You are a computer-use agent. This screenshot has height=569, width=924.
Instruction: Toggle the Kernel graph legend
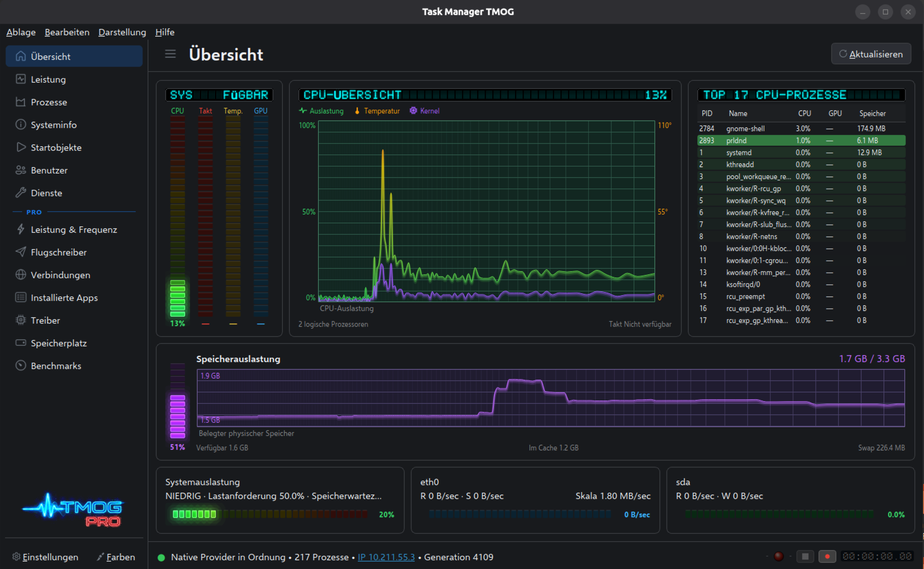tap(425, 111)
